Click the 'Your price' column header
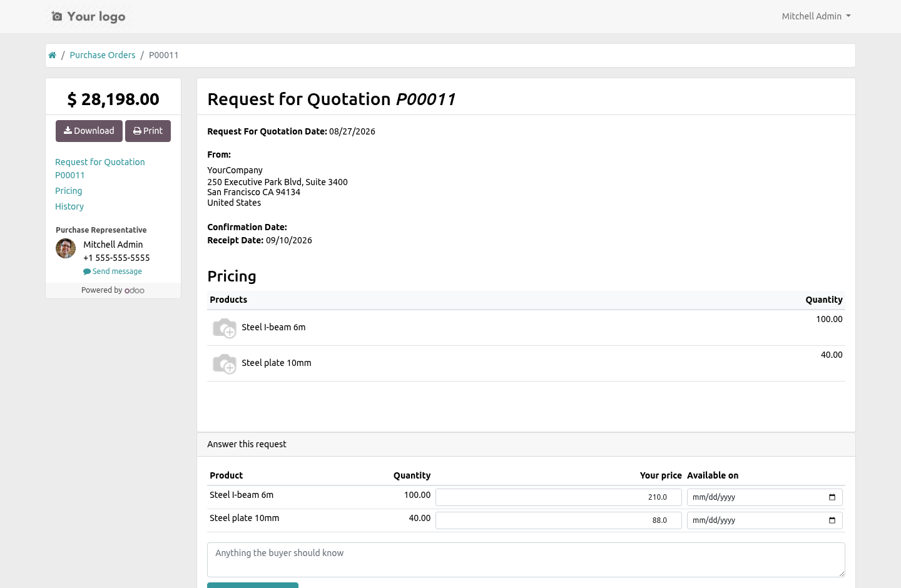The height and width of the screenshot is (588, 901). (661, 475)
